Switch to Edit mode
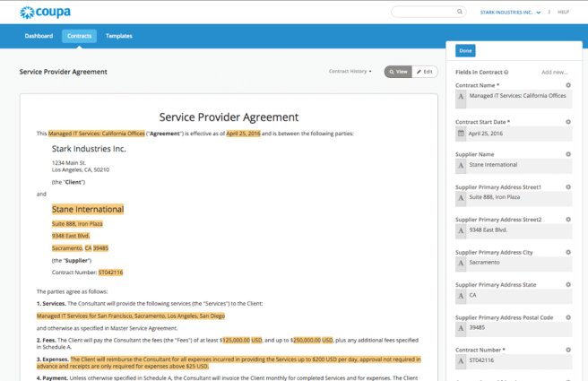 pos(425,72)
